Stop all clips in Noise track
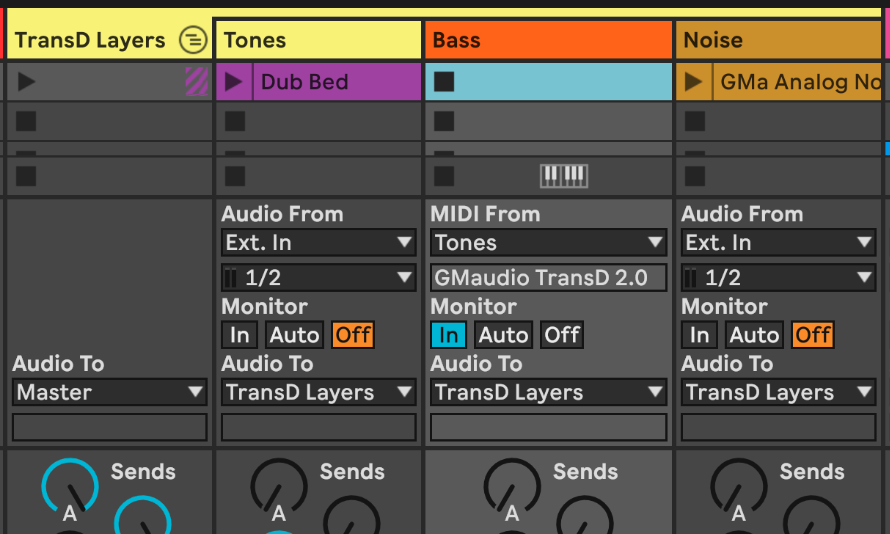The width and height of the screenshot is (890, 534). tap(695, 176)
